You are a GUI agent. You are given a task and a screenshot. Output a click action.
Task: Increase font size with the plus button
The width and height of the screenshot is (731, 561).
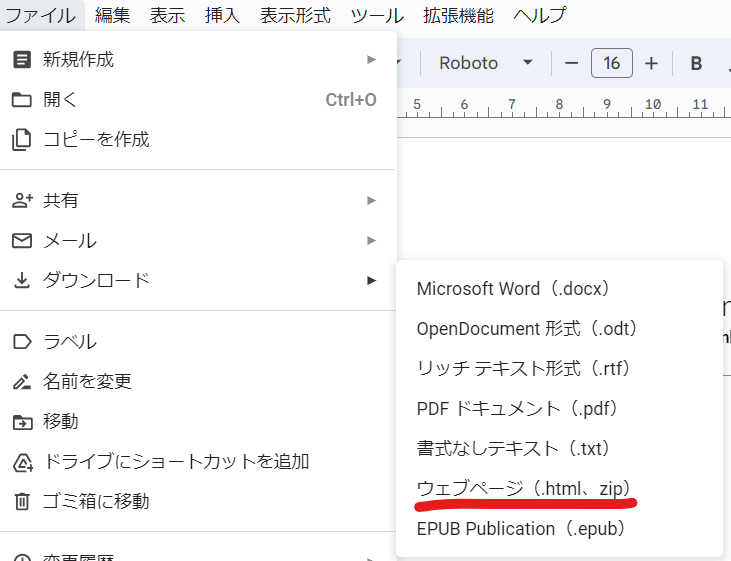(x=651, y=63)
